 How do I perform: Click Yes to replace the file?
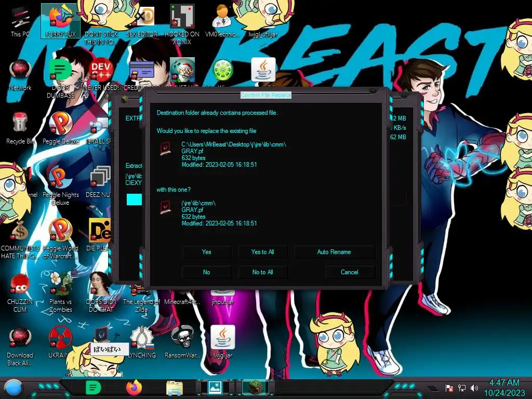pos(206,252)
